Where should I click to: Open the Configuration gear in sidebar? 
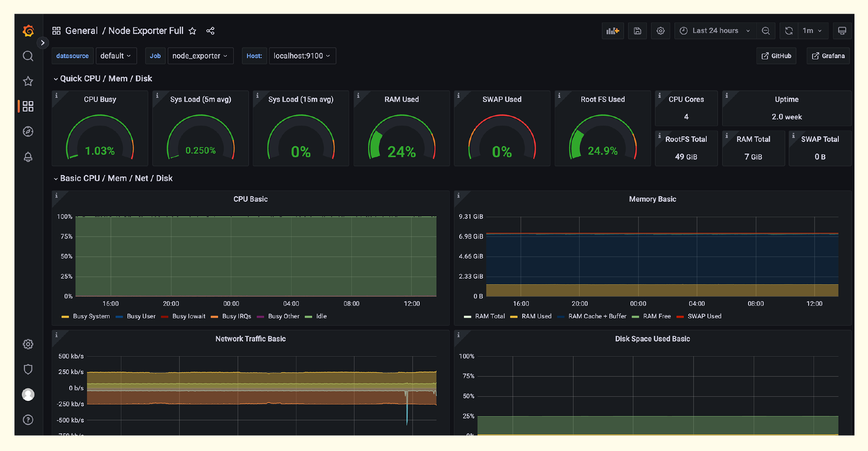tap(28, 344)
